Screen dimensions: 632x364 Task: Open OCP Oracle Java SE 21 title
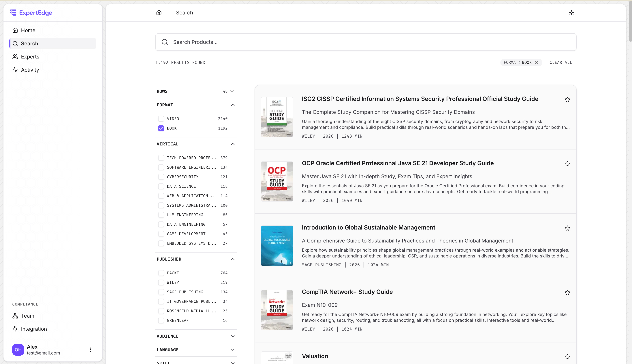pyautogui.click(x=398, y=163)
